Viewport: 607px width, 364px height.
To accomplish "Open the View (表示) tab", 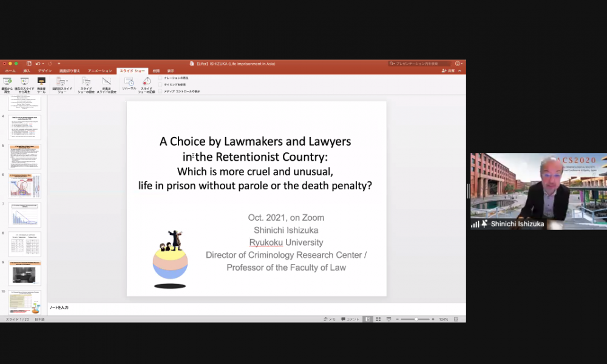I will tap(171, 71).
